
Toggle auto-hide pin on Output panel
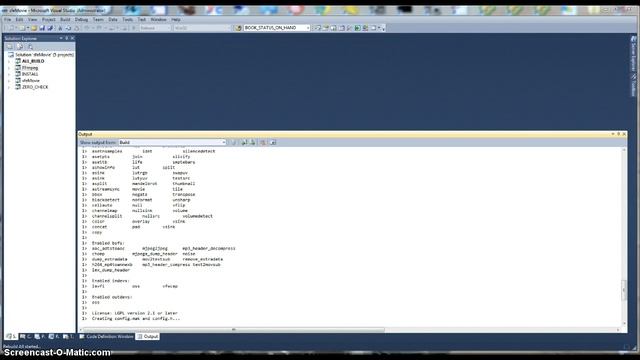click(618, 134)
